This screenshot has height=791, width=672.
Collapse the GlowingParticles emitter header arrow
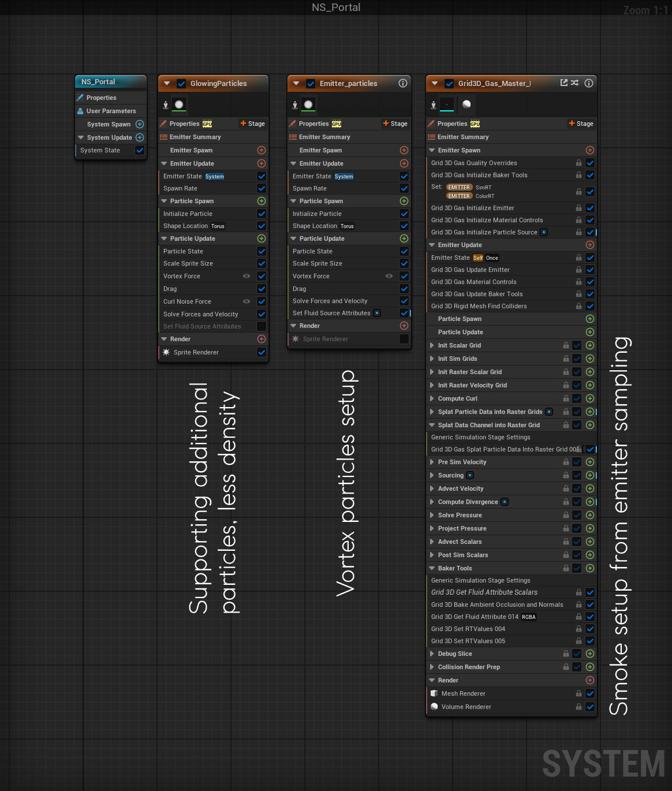[167, 84]
